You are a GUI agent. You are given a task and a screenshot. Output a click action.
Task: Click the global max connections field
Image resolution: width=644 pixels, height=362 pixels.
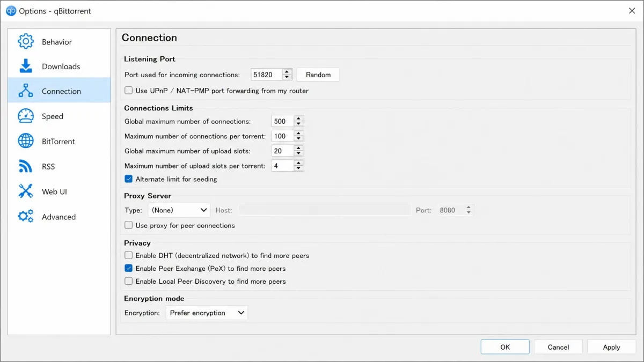pyautogui.click(x=283, y=121)
